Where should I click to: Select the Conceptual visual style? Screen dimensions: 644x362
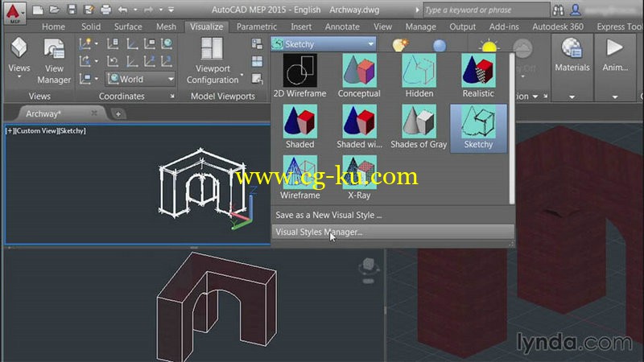(x=359, y=76)
